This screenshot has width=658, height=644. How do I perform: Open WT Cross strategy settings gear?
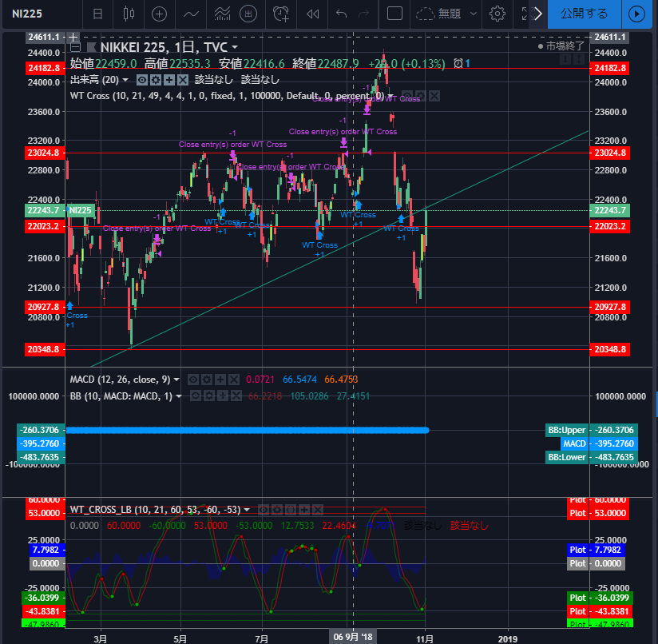click(x=421, y=96)
